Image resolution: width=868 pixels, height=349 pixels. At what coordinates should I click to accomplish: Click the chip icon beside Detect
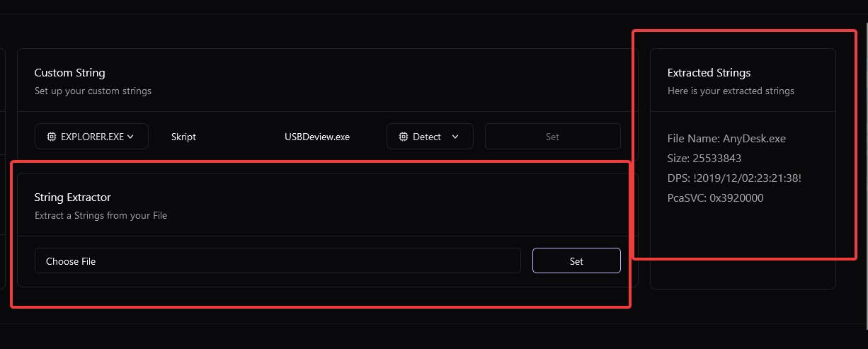[404, 137]
